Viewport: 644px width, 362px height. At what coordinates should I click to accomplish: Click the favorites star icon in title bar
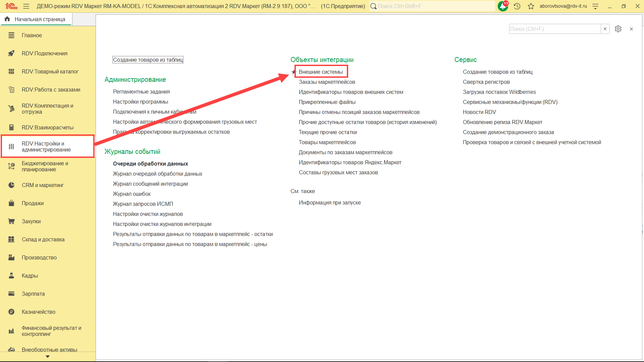point(531,6)
